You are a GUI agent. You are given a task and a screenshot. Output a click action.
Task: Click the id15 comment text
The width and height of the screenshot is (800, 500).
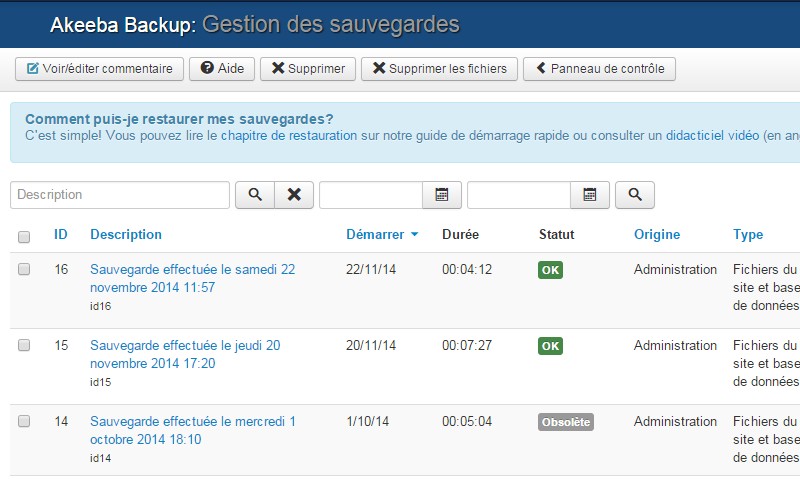point(101,382)
